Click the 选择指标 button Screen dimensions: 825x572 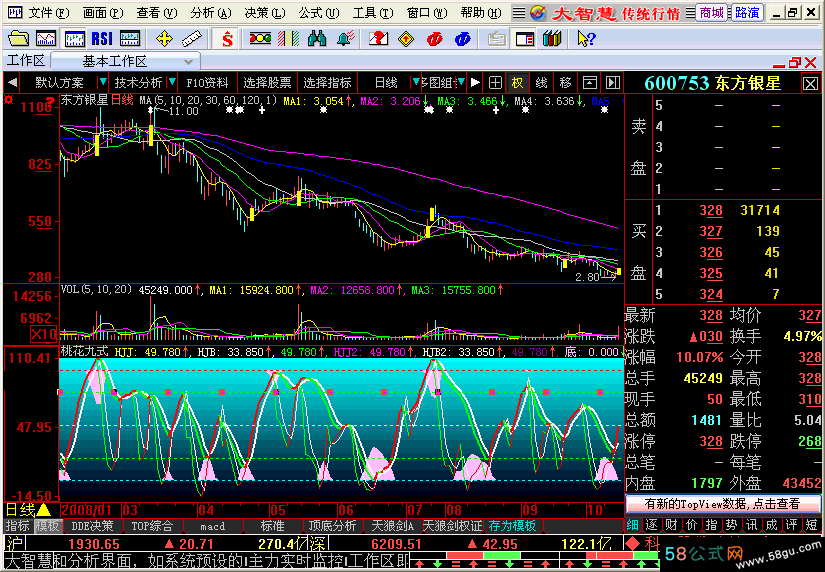(x=327, y=83)
